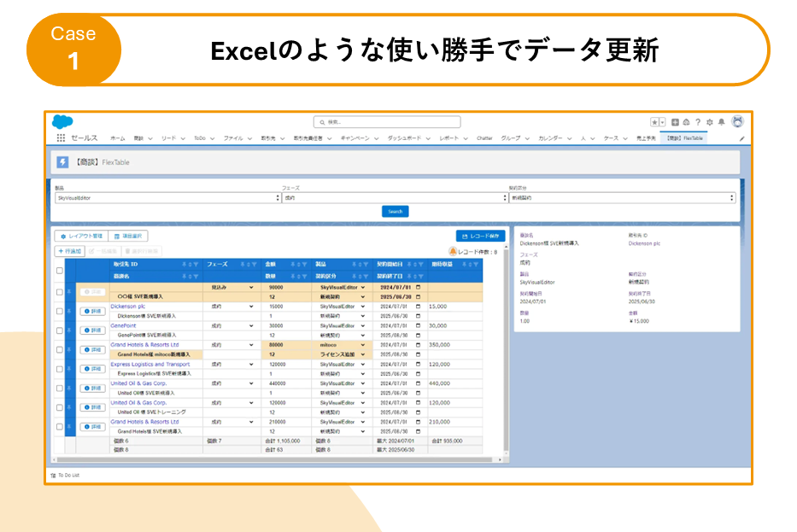Open 詳細 button for the GenePoint row
Image resolution: width=797 pixels, height=532 pixels.
tap(93, 330)
